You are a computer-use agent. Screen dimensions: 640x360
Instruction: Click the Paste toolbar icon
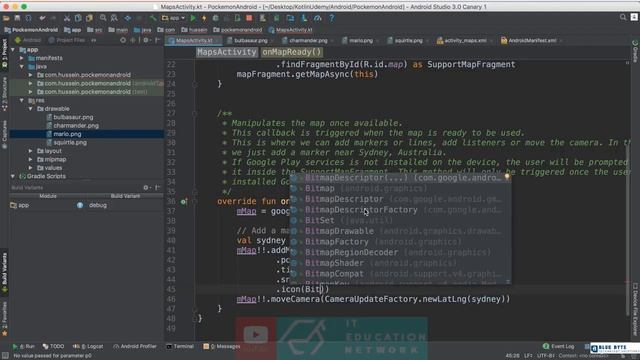(x=89, y=18)
